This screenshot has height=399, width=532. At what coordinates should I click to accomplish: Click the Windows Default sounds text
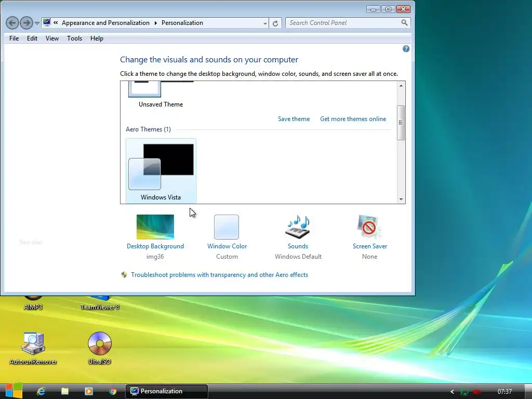pos(298,257)
